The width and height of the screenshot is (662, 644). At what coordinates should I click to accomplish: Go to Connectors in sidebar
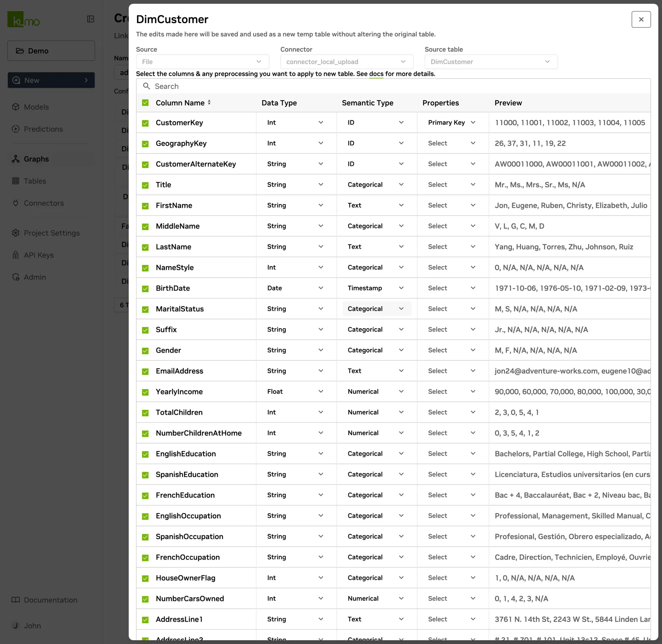click(x=44, y=203)
